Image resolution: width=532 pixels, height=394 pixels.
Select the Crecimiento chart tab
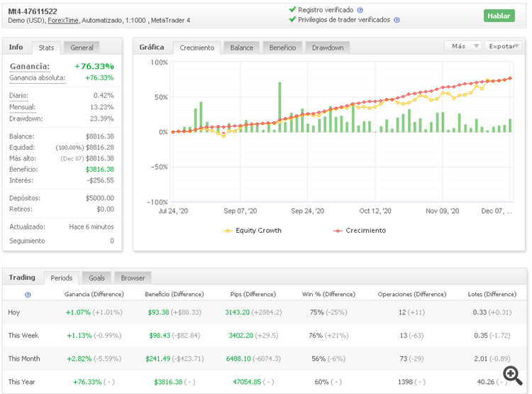[x=196, y=48]
